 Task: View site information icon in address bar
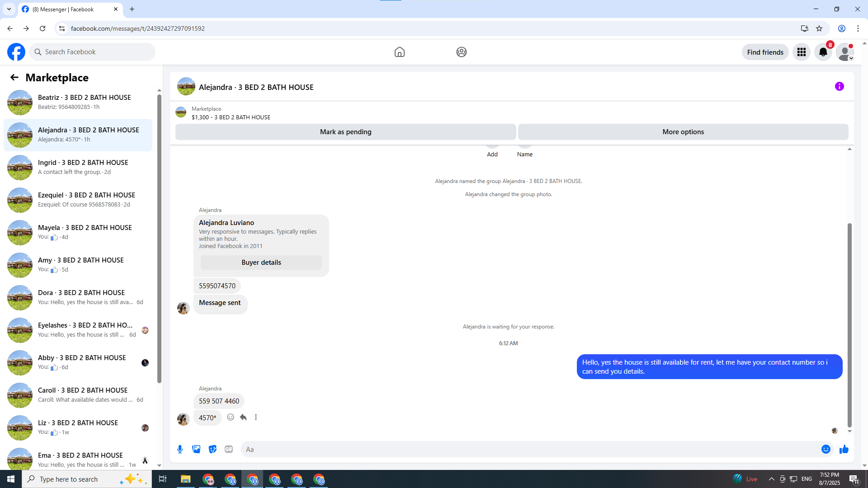coord(62,28)
